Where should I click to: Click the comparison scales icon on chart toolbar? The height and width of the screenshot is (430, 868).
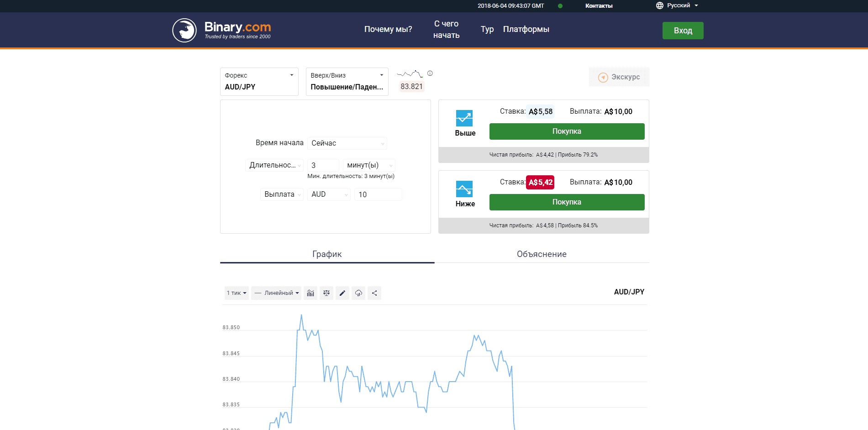click(x=326, y=293)
